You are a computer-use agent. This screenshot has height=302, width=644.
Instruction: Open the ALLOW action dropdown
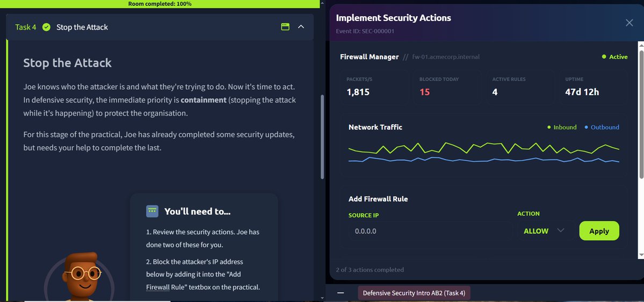[x=545, y=231]
